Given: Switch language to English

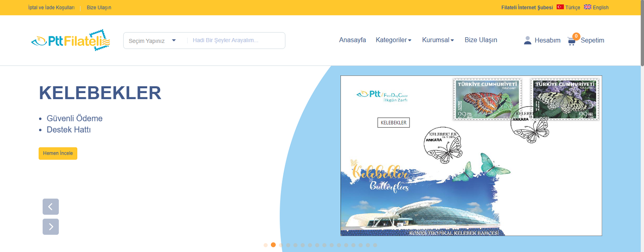Looking at the screenshot, I should coord(601,8).
